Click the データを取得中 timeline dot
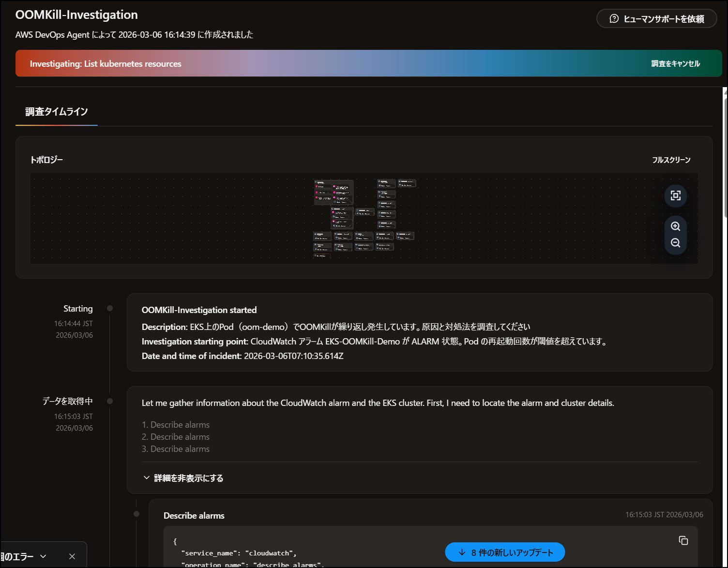The width and height of the screenshot is (728, 568). point(109,401)
